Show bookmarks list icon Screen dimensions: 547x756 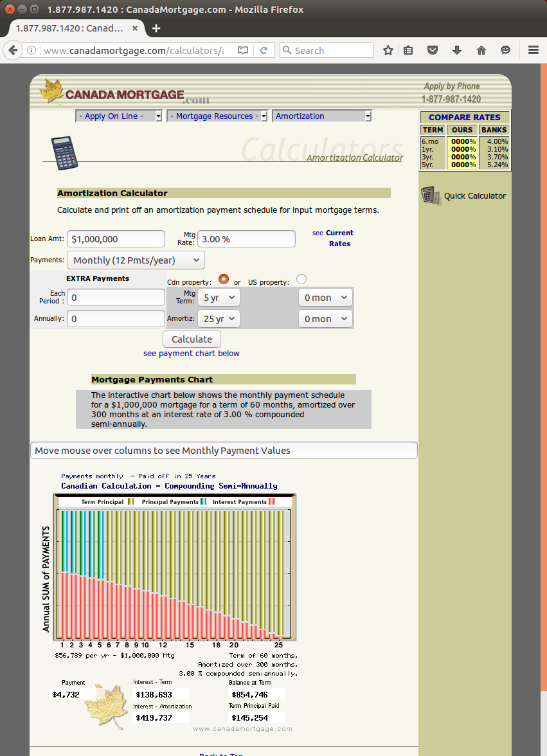[408, 50]
